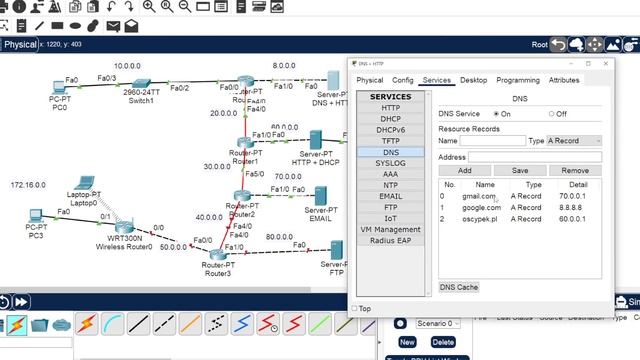Open the user profiles icon
This screenshot has width=640, height=360.
[x=37, y=6]
